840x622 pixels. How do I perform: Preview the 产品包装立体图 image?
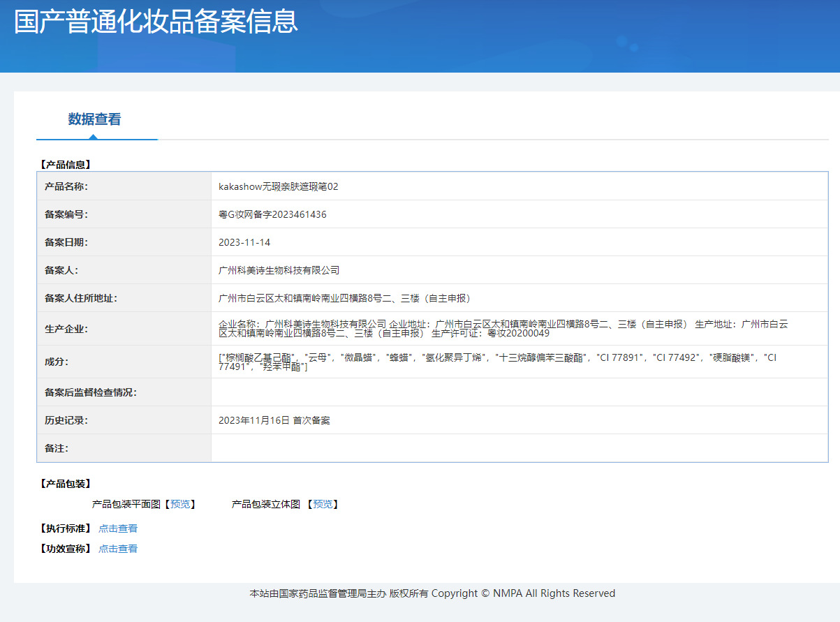click(323, 504)
